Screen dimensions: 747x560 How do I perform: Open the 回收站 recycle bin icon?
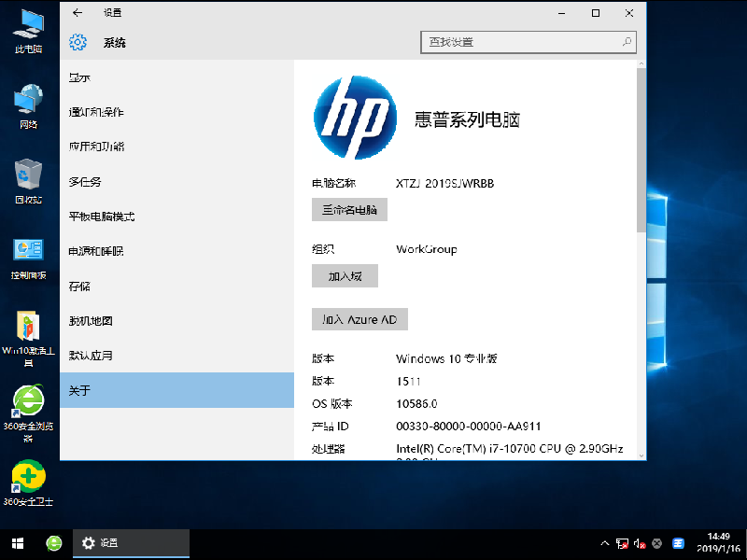coord(29,180)
